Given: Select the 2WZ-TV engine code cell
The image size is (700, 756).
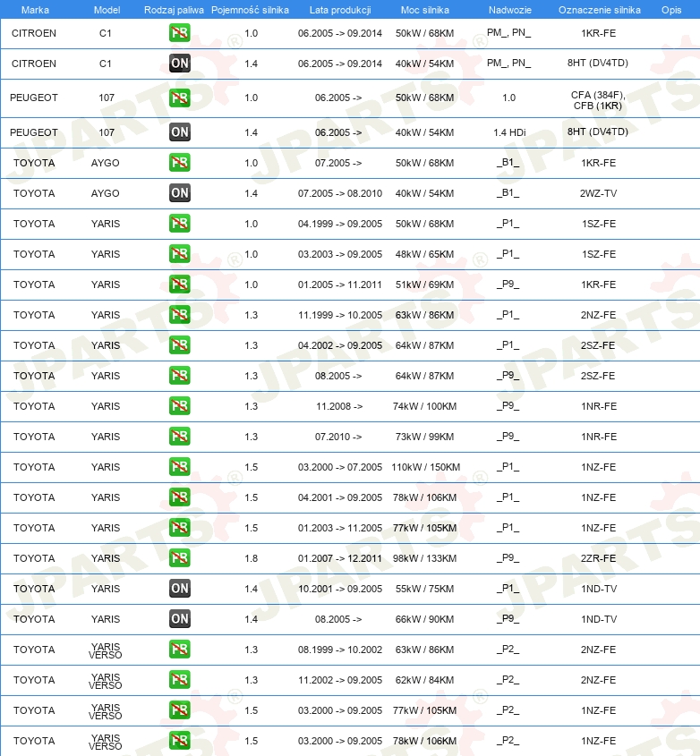Looking at the screenshot, I should point(598,193).
